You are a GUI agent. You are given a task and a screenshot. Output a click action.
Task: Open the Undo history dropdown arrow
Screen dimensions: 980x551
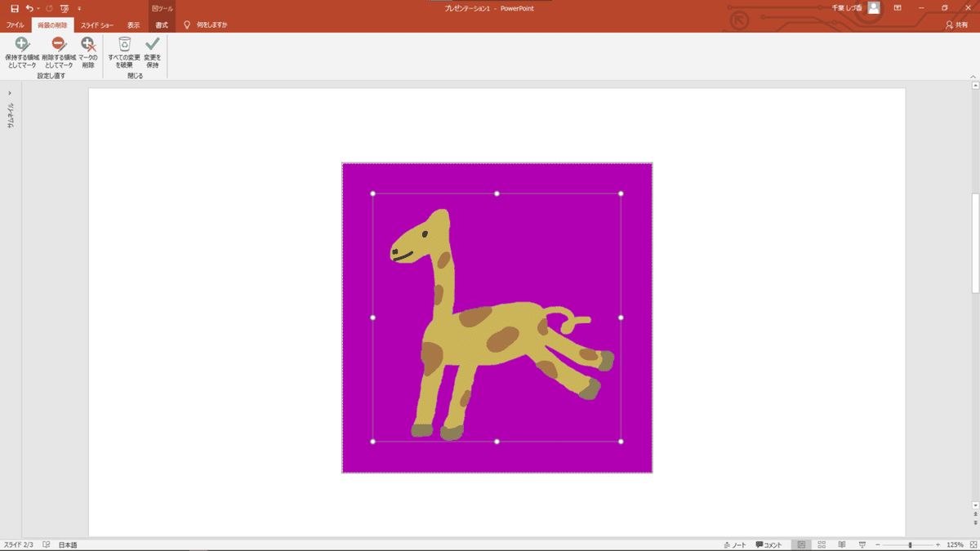(x=37, y=8)
